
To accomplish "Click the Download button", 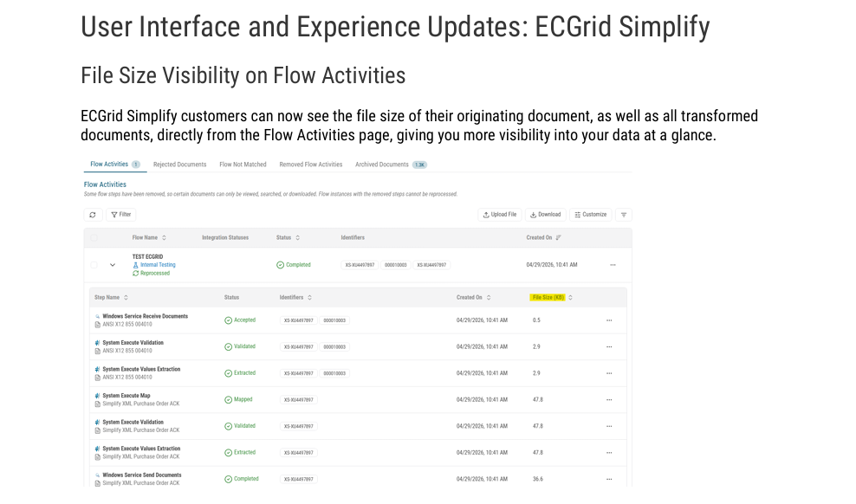I will 545,215.
